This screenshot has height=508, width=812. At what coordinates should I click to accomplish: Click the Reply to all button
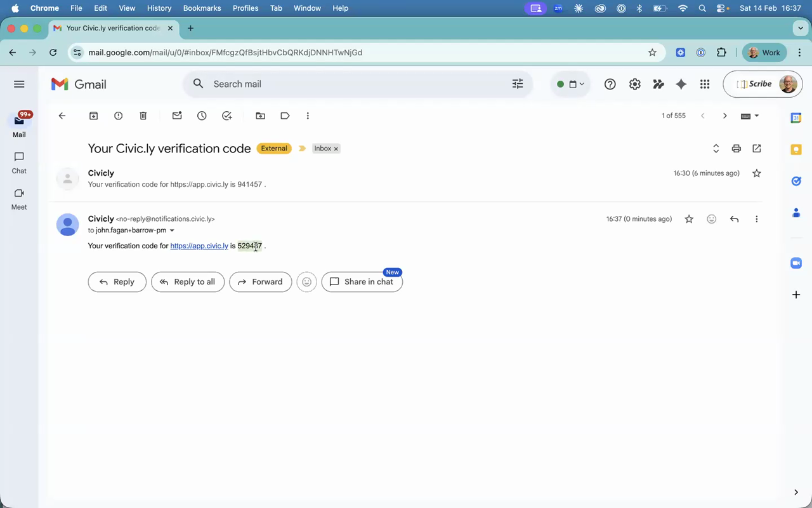(188, 281)
